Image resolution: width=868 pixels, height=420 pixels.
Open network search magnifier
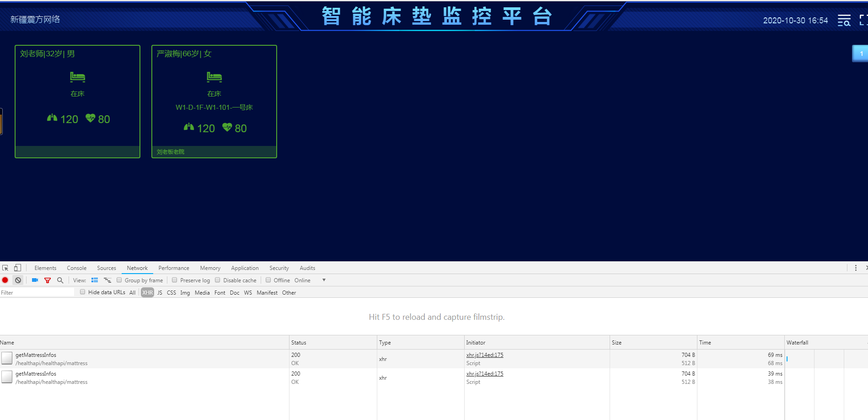point(60,280)
